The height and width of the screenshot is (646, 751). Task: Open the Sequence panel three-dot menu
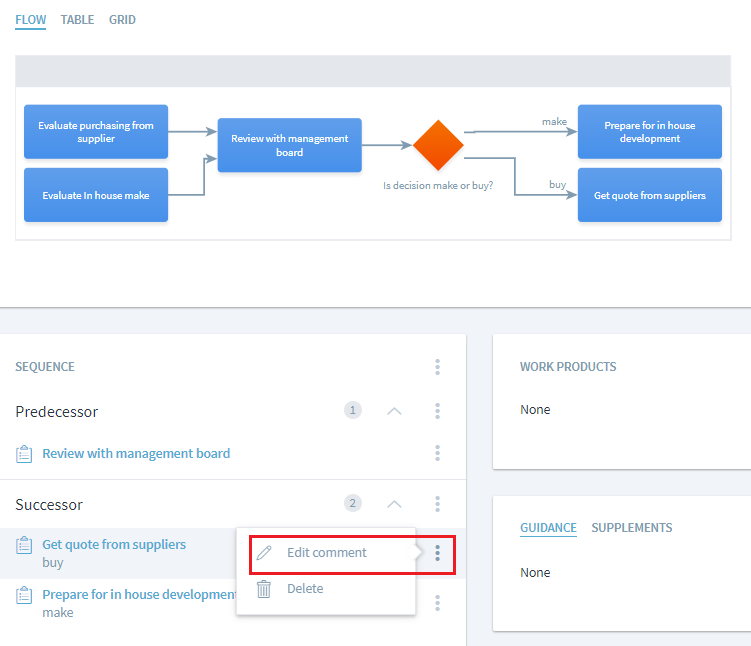(437, 367)
